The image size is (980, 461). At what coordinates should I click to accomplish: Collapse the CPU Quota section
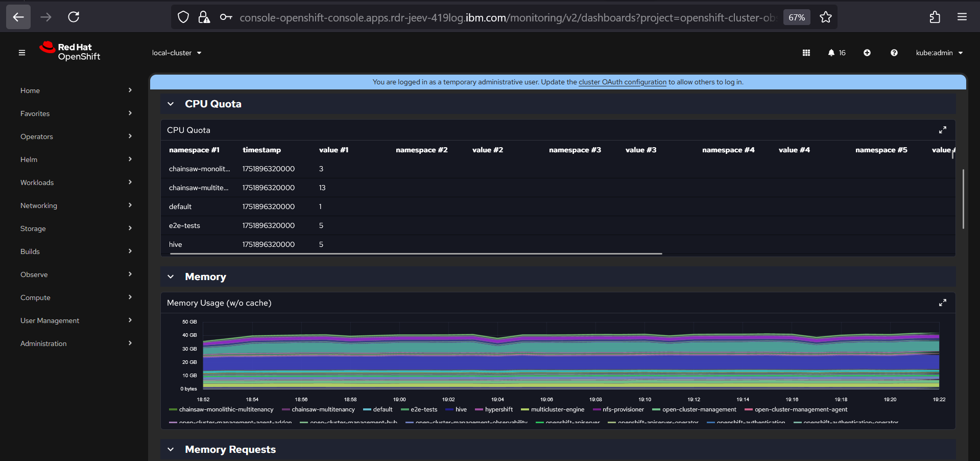point(171,104)
